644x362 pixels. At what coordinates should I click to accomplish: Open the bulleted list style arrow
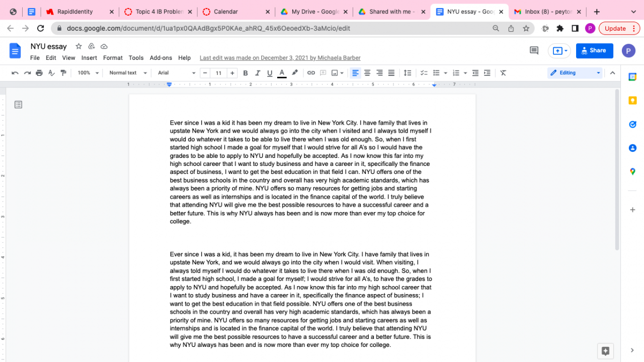pos(446,73)
